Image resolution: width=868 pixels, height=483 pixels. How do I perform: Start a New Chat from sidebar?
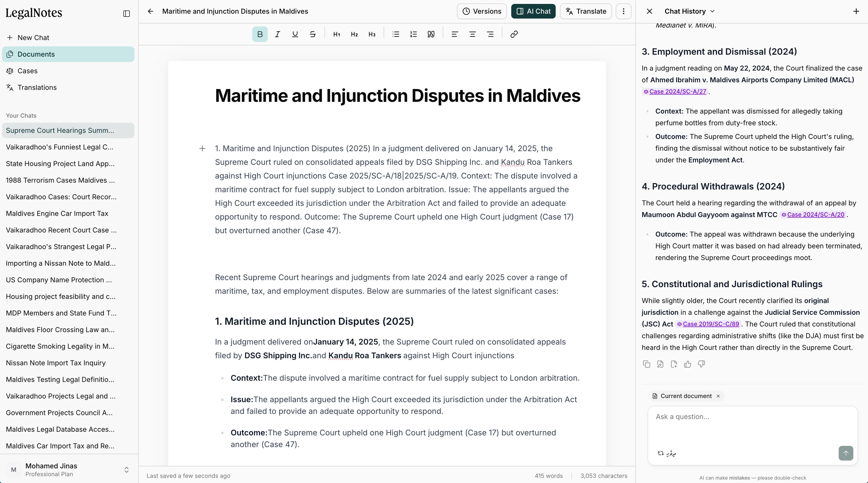coord(68,38)
